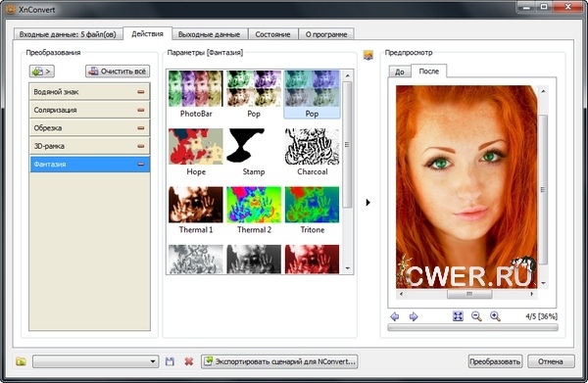
Task: Click effects list scrollbar down arrow
Action: pos(347,268)
